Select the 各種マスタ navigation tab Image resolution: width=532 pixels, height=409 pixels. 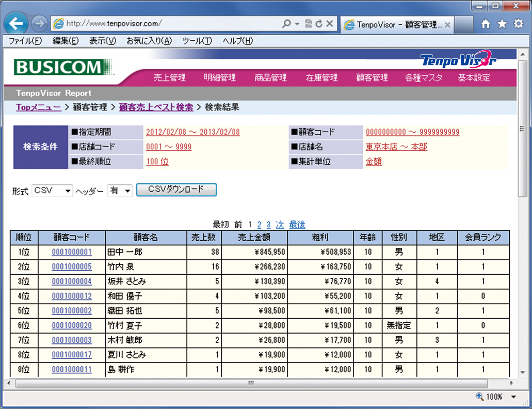pos(424,78)
